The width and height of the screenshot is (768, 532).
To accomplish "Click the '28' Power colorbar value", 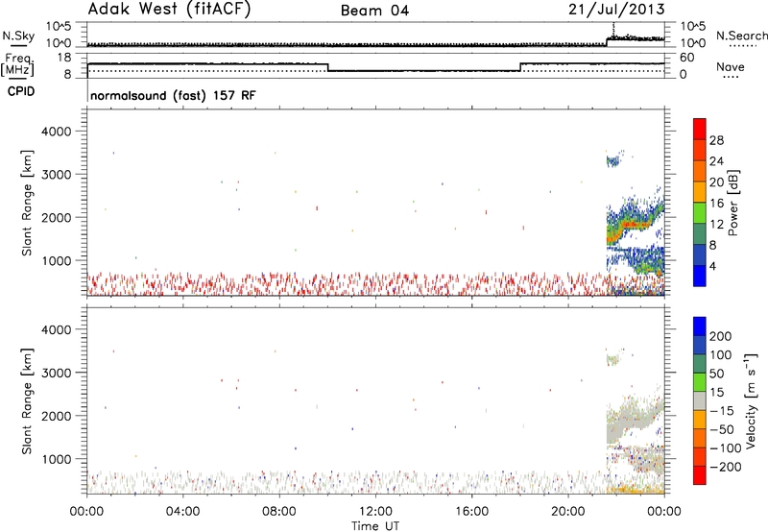I will pyautogui.click(x=716, y=140).
